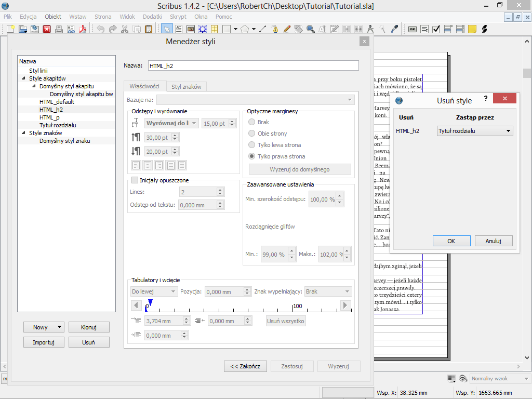Click the tab ruler's blue indent marker

point(150,302)
